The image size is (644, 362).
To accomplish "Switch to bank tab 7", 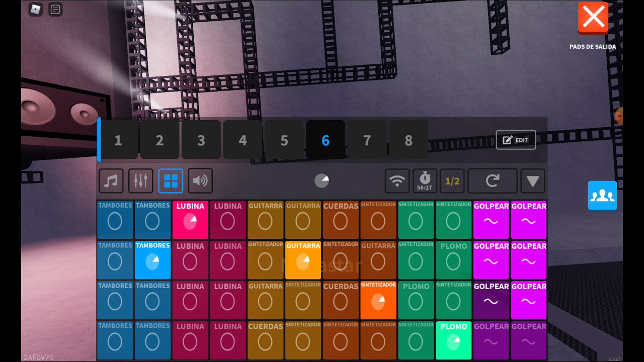I will coord(367,140).
